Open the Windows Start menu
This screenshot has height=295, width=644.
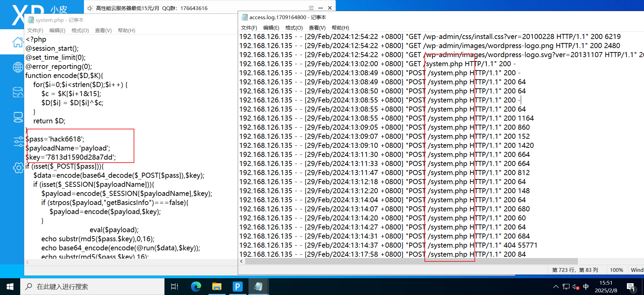click(x=10, y=287)
